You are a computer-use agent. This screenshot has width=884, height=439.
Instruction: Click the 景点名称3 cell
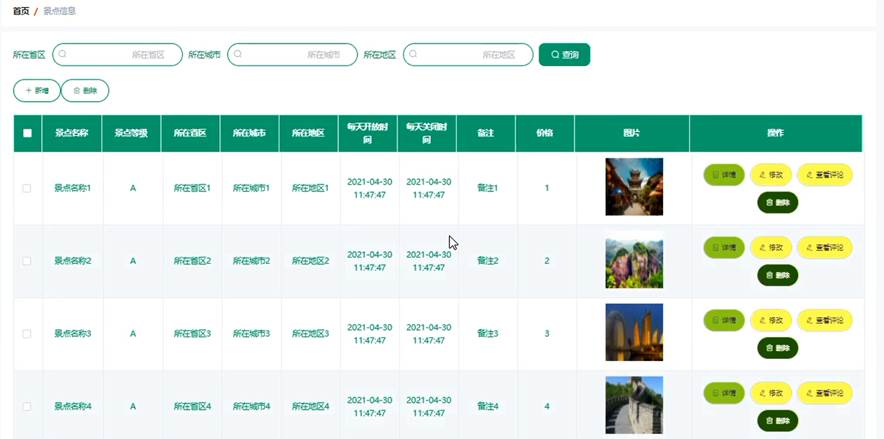click(73, 334)
